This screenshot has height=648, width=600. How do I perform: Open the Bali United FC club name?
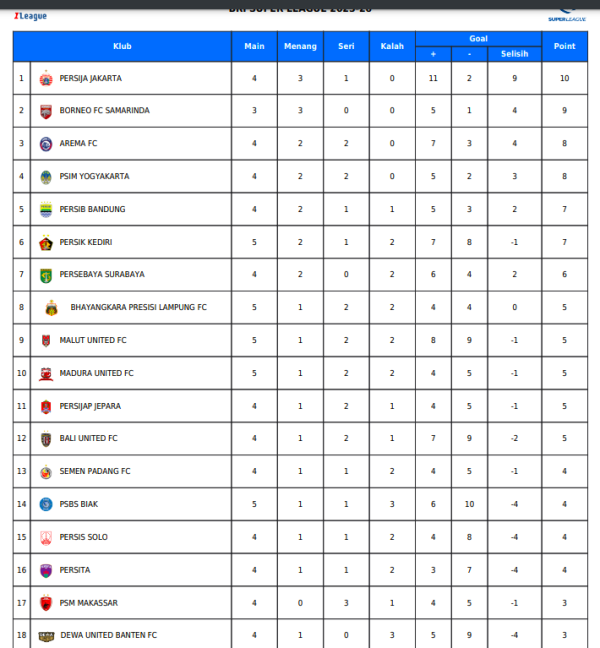(89, 439)
